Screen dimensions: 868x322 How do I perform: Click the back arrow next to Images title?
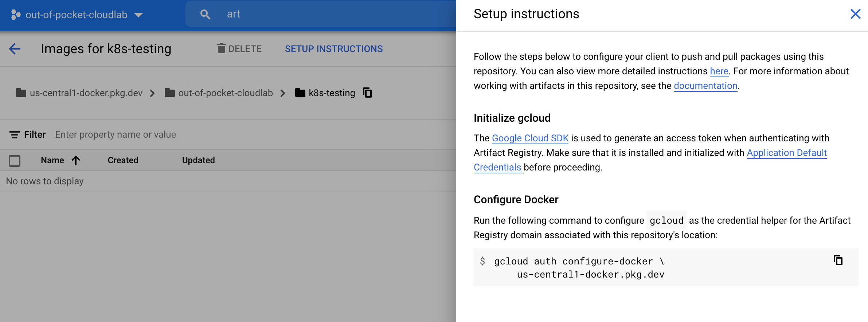[x=15, y=49]
